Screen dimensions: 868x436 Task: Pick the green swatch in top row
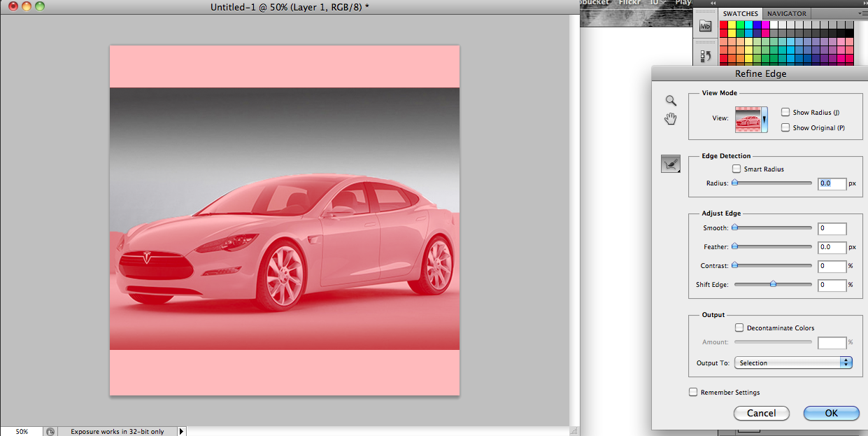point(740,24)
